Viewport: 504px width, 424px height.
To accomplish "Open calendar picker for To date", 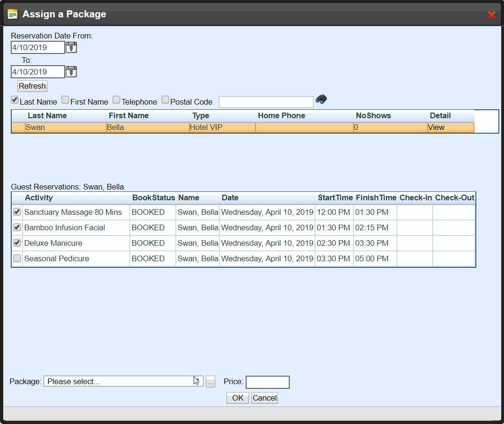I will (x=71, y=72).
